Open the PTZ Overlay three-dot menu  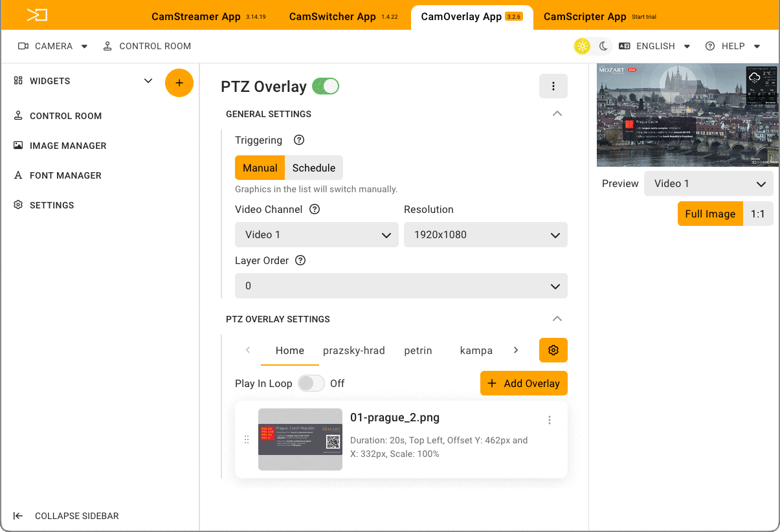[x=553, y=86]
